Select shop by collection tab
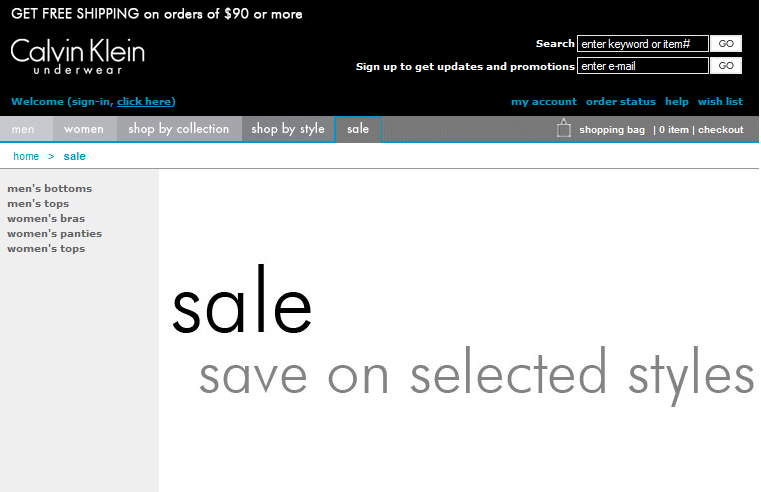This screenshot has width=761, height=492. click(x=179, y=129)
